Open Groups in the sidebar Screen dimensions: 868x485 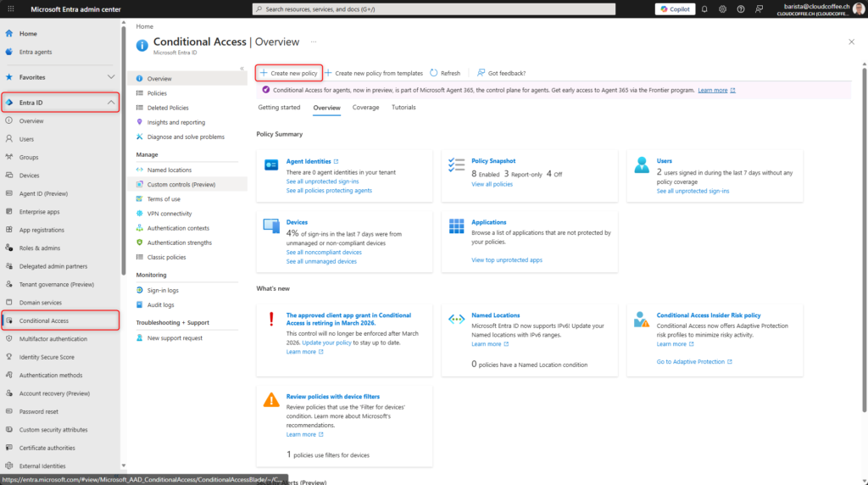point(29,157)
